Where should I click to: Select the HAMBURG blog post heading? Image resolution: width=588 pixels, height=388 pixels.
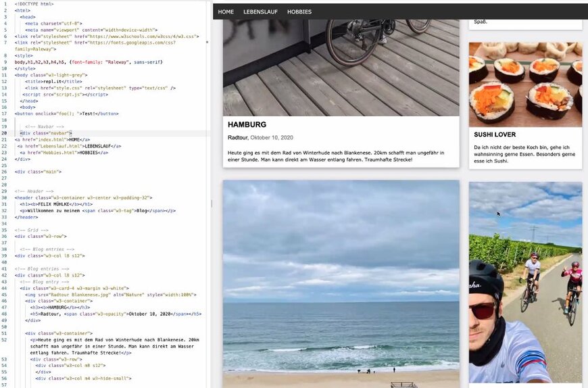247,125
